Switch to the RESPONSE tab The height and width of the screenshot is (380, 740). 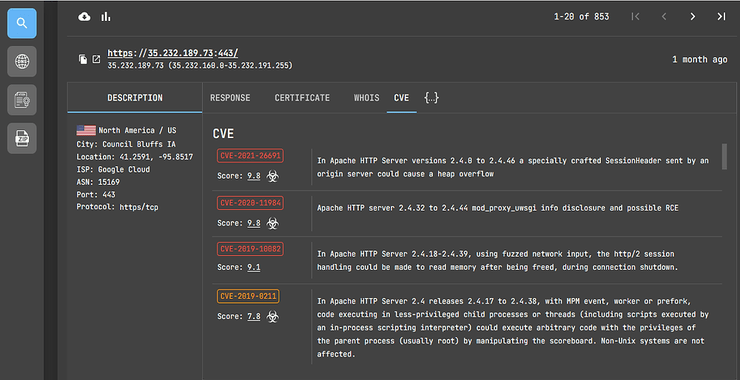pyautogui.click(x=230, y=98)
